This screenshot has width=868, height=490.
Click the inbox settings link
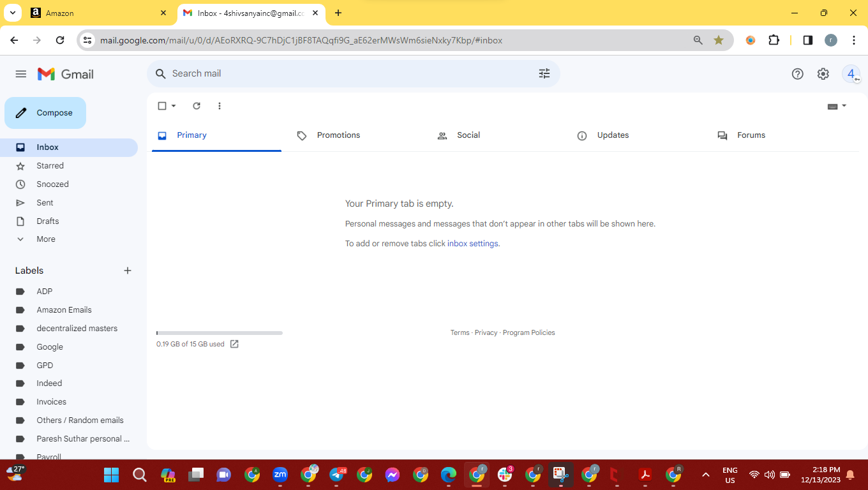point(473,244)
